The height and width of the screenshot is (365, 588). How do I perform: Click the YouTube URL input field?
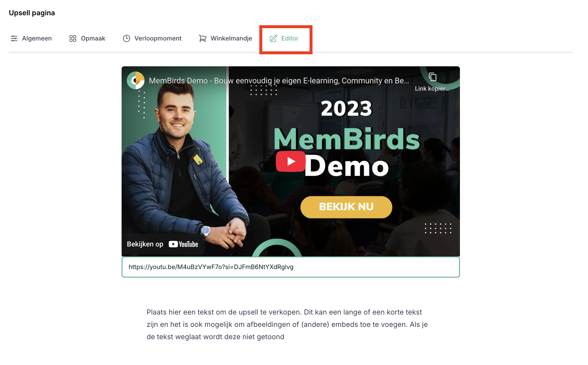click(291, 267)
